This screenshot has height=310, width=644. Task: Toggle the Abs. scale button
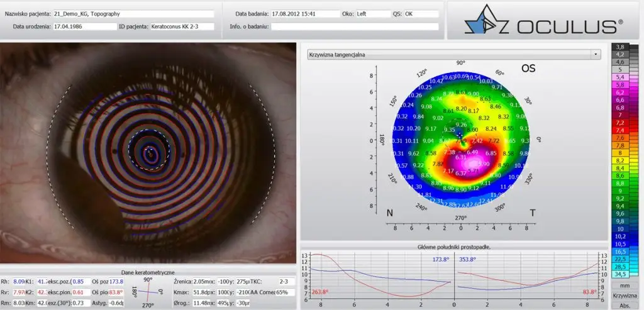click(x=624, y=304)
